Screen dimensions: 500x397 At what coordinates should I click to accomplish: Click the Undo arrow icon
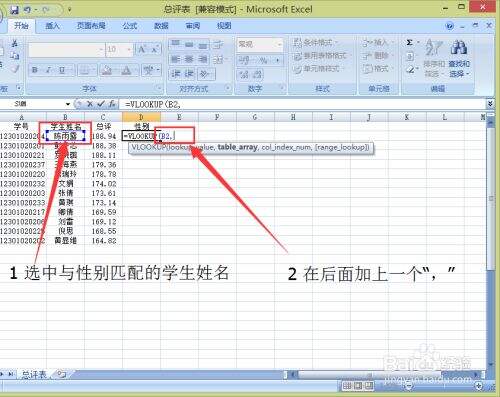[x=28, y=10]
